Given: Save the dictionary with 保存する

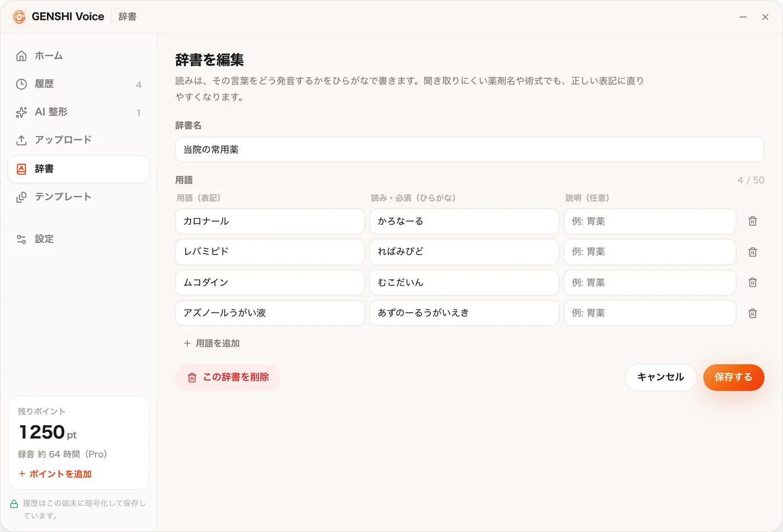Looking at the screenshot, I should click(734, 378).
